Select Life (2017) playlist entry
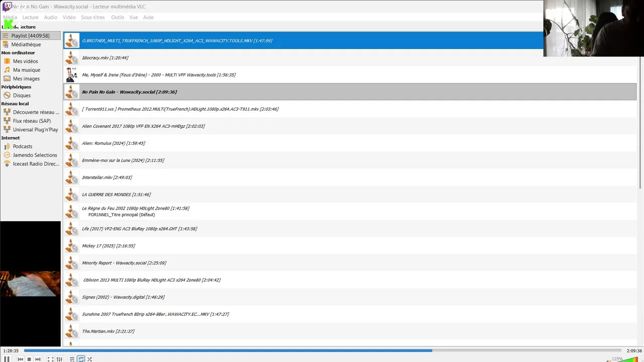644x362 pixels. (350, 229)
